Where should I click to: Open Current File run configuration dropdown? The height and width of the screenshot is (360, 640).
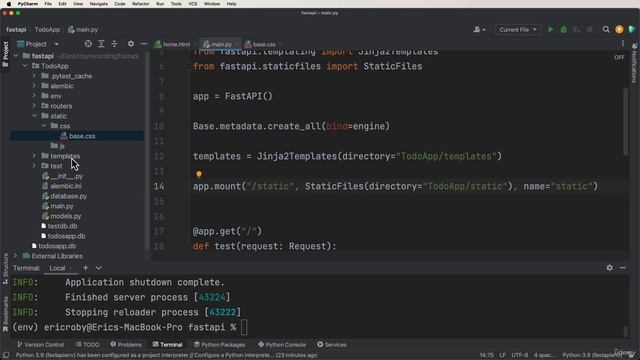click(x=518, y=29)
